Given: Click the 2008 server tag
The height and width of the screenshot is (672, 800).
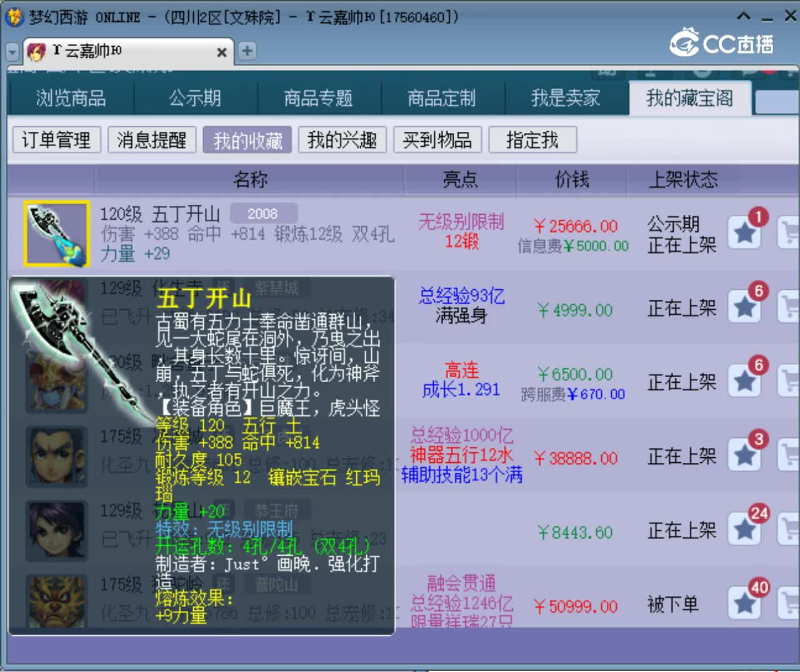Looking at the screenshot, I should click(x=263, y=214).
